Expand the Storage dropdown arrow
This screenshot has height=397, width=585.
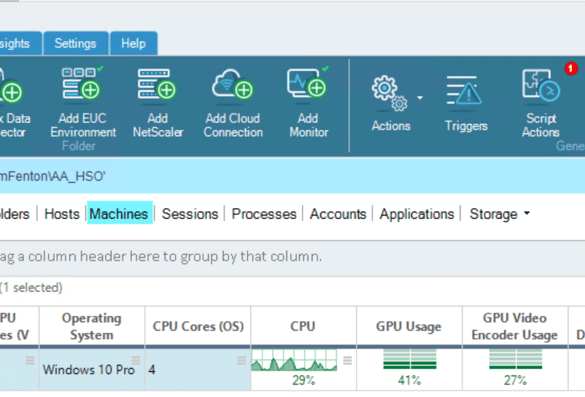527,213
